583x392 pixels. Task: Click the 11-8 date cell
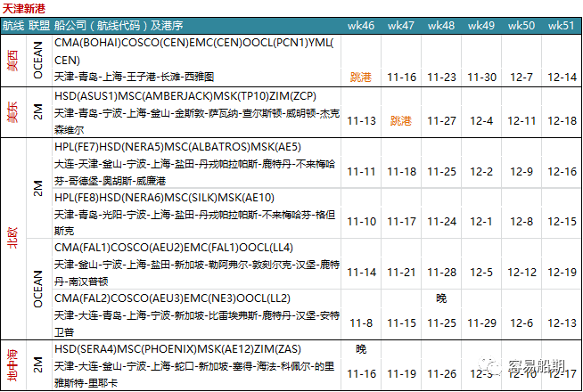point(361,323)
